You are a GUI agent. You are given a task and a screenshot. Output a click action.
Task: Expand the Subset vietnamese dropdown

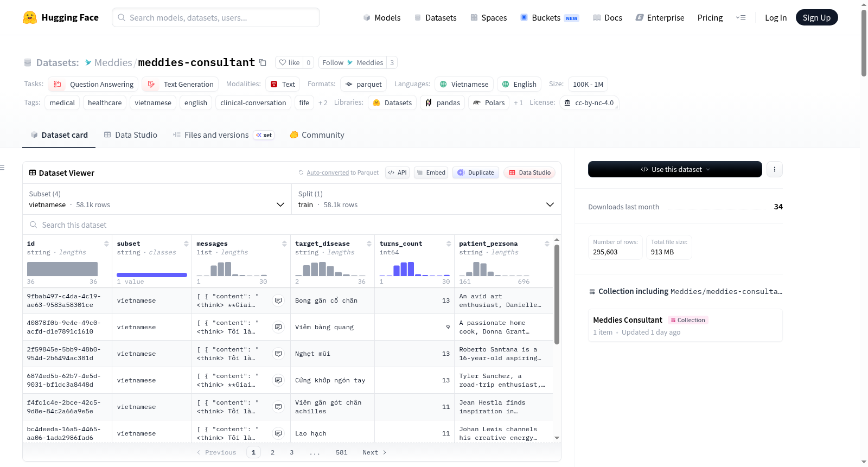coord(157,199)
